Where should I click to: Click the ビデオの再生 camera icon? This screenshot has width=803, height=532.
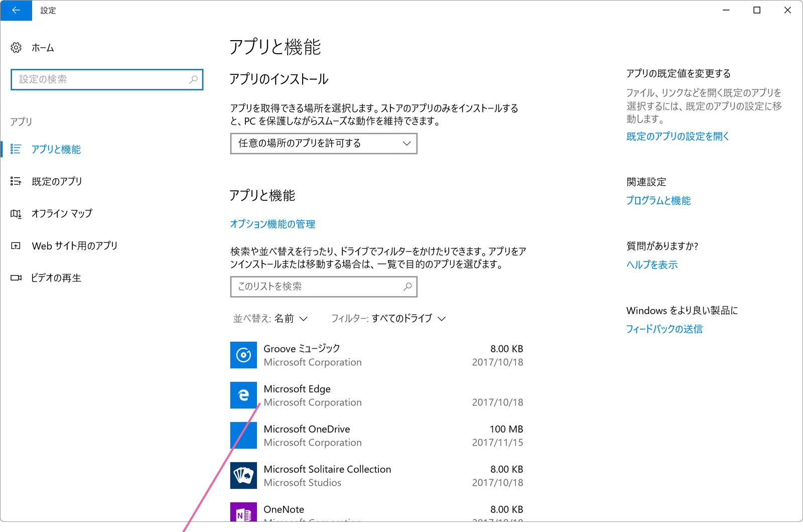click(16, 278)
